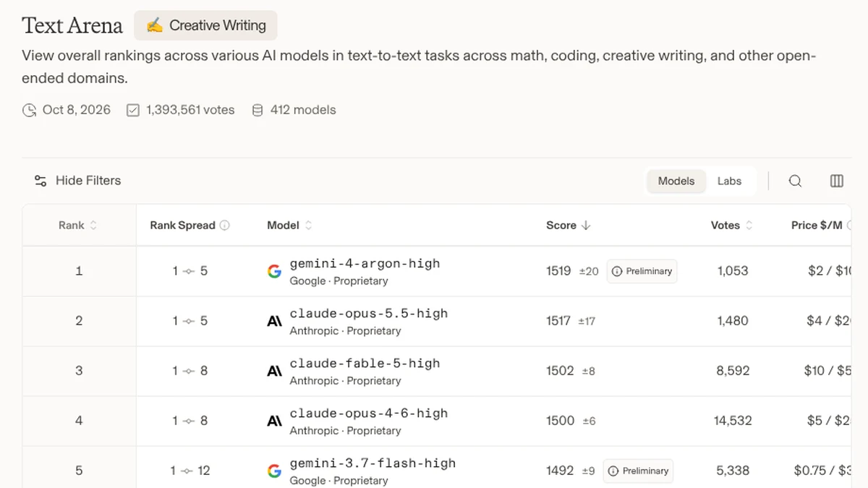Click the rank spread icon in rank 1 row
This screenshot has height=488, width=868.
pyautogui.click(x=190, y=271)
